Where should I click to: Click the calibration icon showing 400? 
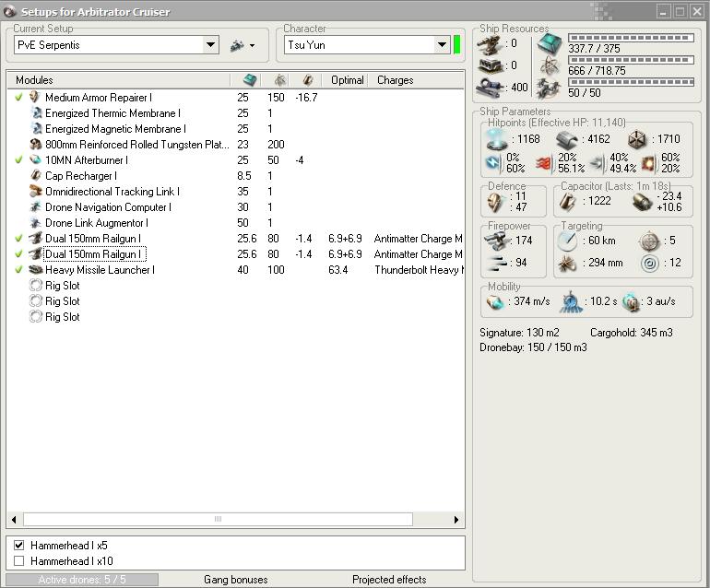click(490, 86)
